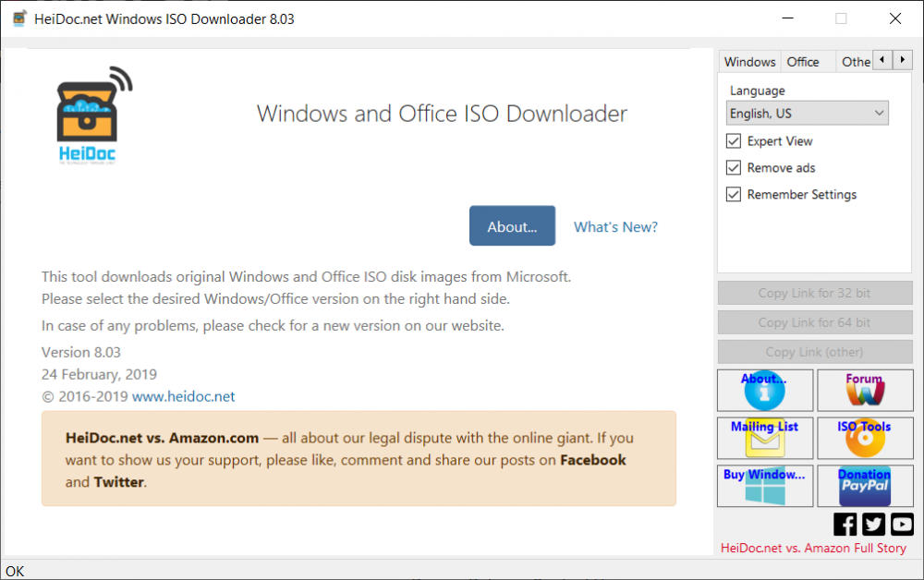Switch to the Office tab
Screen dimensions: 924x580
(803, 62)
